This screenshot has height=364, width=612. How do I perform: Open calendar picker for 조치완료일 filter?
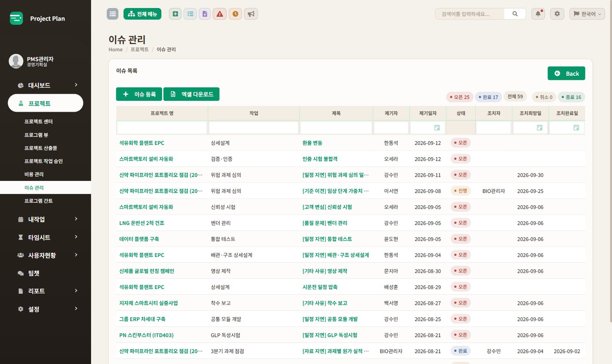(576, 128)
